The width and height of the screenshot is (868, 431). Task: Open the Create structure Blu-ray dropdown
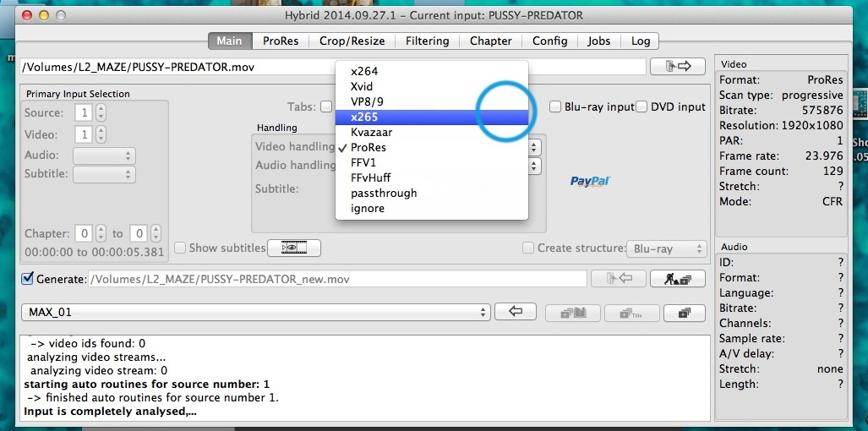[x=667, y=248]
